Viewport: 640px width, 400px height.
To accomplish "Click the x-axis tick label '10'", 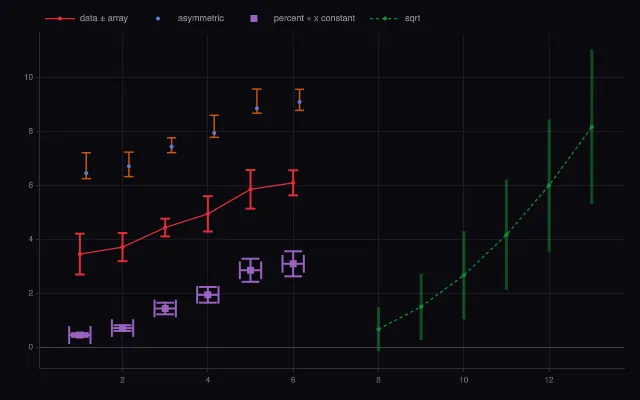I will coord(464,380).
